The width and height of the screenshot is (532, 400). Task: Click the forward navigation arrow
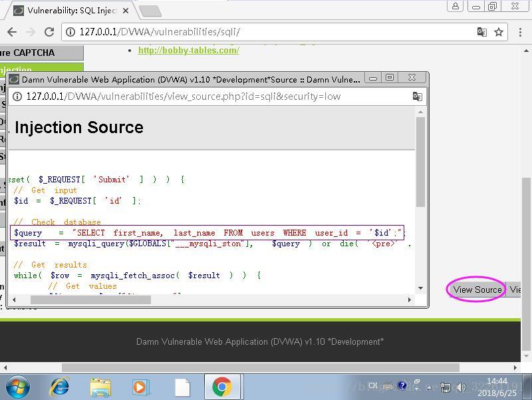(x=31, y=32)
